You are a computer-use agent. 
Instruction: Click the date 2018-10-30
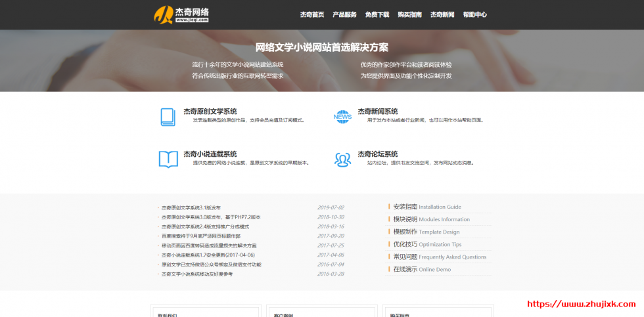331,217
